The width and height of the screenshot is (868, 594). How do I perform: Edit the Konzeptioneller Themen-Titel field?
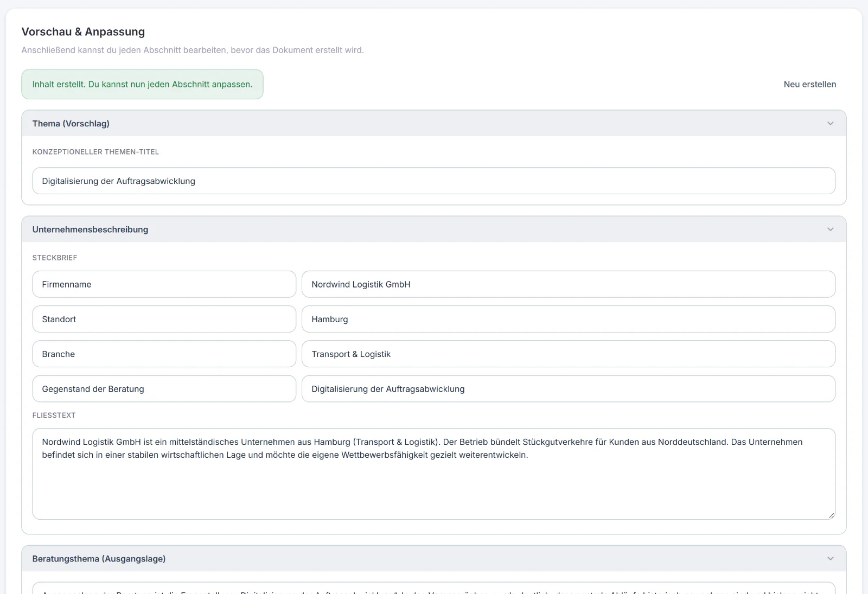click(433, 181)
